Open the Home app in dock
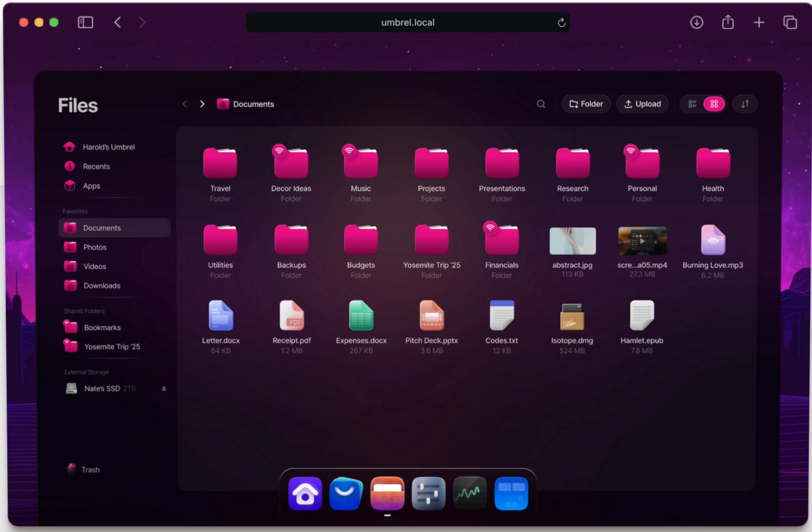The width and height of the screenshot is (812, 532). pos(305,493)
